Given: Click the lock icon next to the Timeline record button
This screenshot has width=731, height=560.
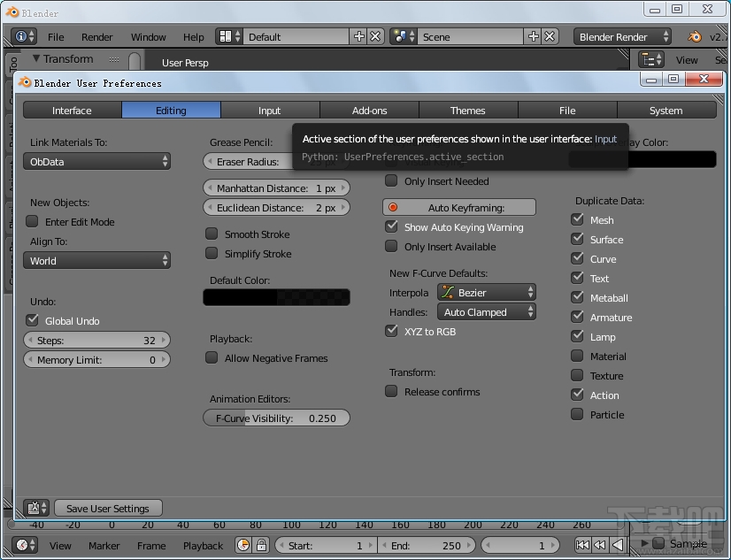Looking at the screenshot, I should tap(262, 546).
